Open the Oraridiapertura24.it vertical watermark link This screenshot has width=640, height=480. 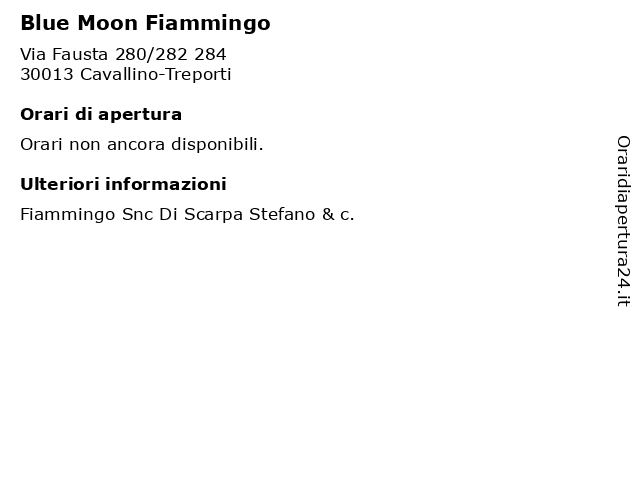point(623,221)
